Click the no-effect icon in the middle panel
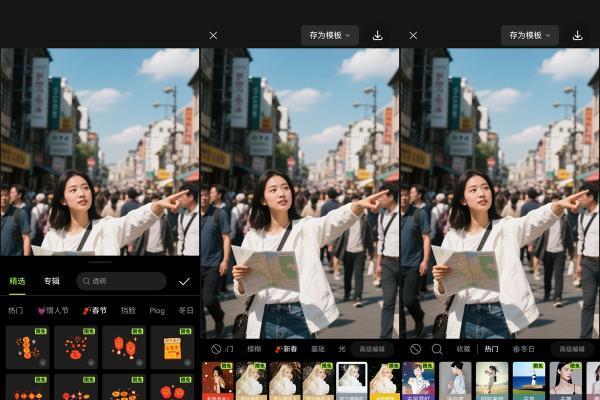Screen dimensions: 600x400 coord(216,349)
